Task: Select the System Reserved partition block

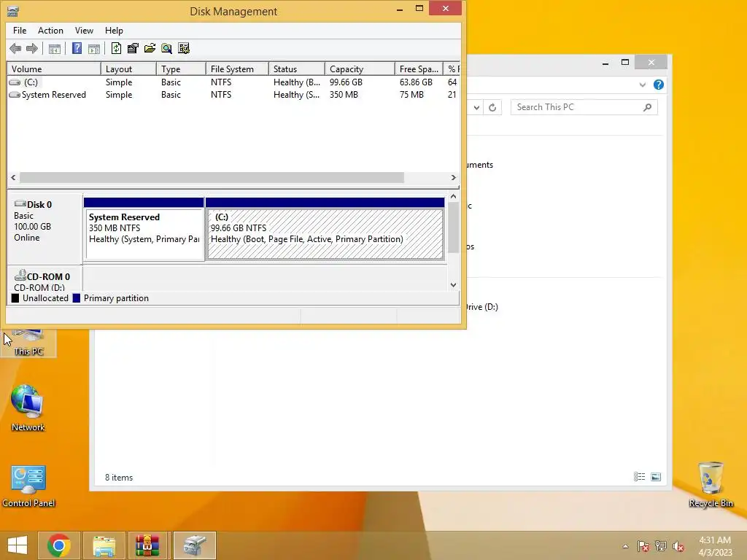Action: tap(144, 230)
